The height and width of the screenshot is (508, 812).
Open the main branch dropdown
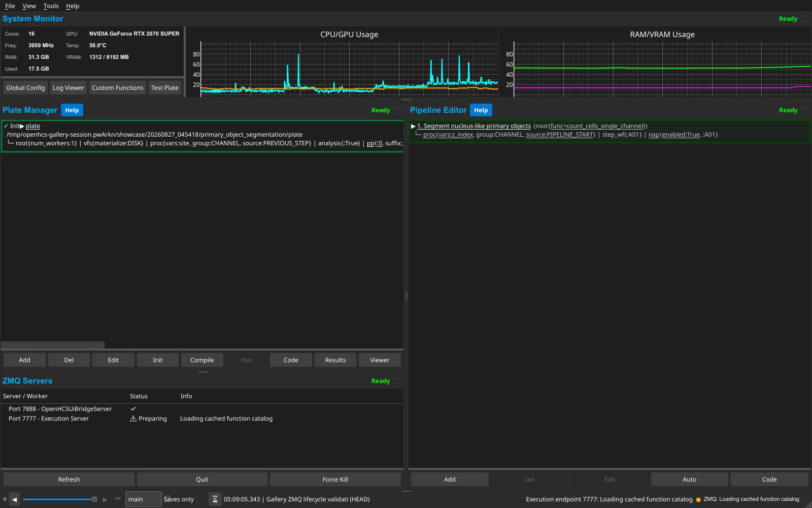(x=143, y=499)
